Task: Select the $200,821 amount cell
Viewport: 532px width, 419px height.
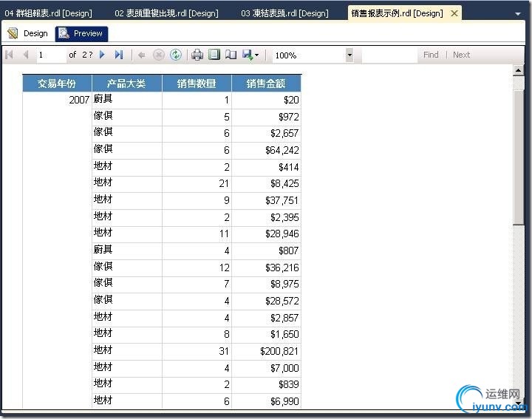Action: tap(266, 352)
